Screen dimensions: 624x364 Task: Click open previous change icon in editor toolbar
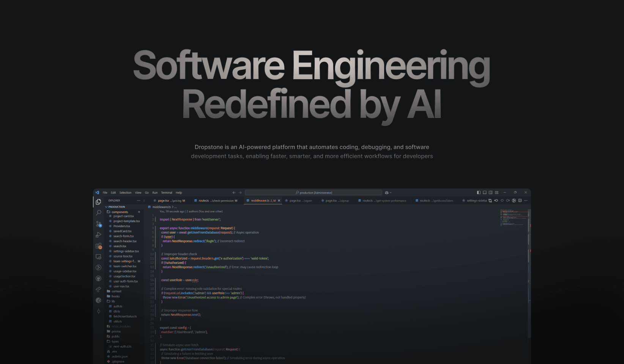496,201
